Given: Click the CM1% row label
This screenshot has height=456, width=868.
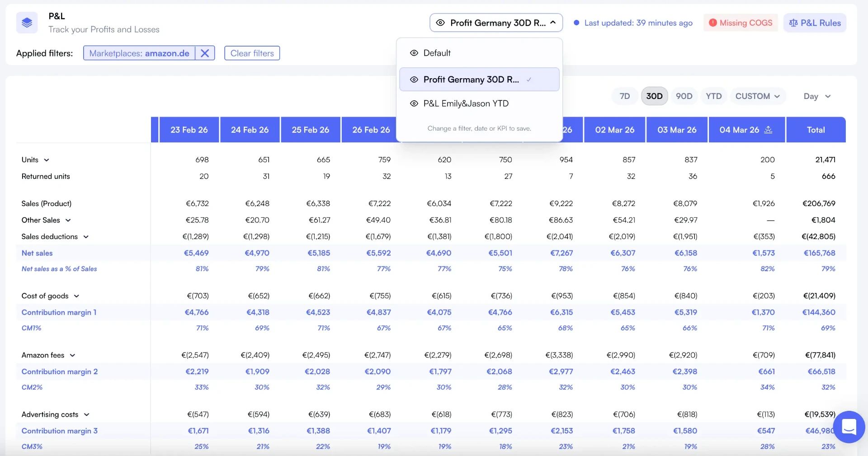Looking at the screenshot, I should [31, 328].
